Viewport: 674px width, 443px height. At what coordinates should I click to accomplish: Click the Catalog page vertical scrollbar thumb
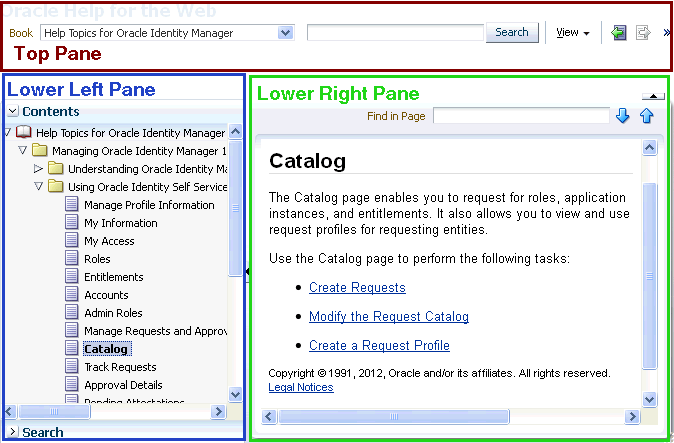(649, 276)
